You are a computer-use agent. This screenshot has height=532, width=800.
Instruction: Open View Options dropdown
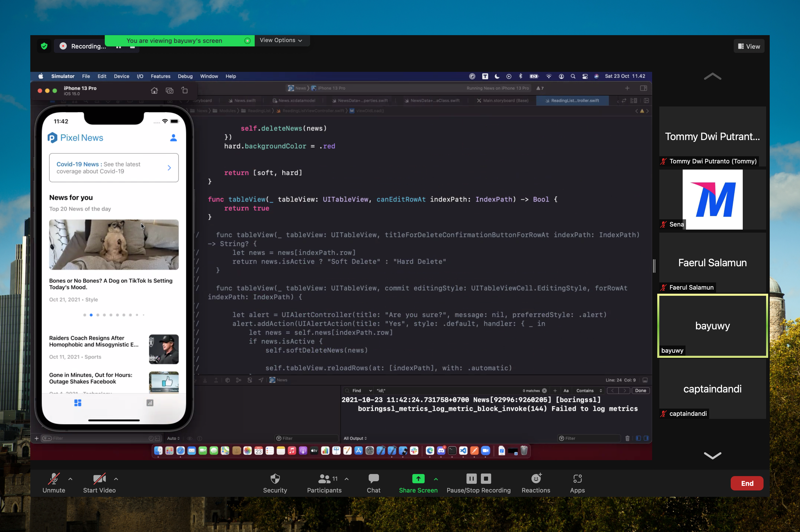pyautogui.click(x=281, y=40)
